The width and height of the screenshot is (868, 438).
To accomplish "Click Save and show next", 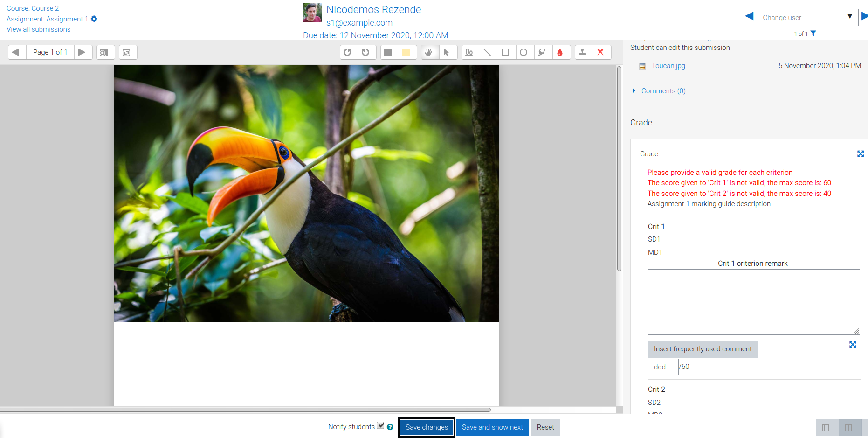I will coord(492,427).
